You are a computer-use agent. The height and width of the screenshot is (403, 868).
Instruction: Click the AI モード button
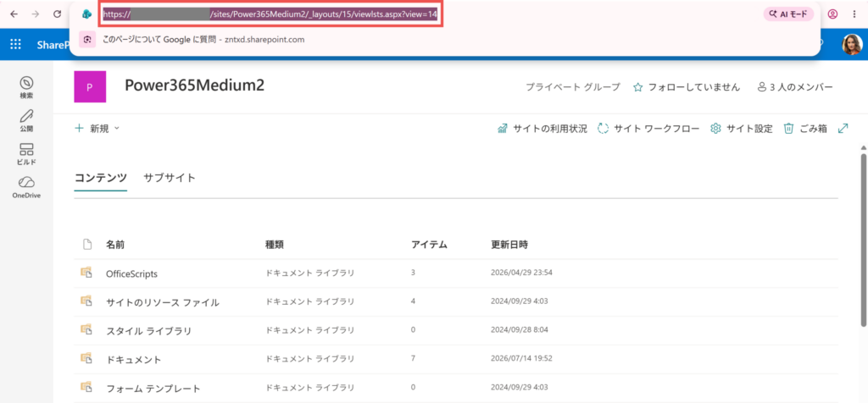click(788, 14)
